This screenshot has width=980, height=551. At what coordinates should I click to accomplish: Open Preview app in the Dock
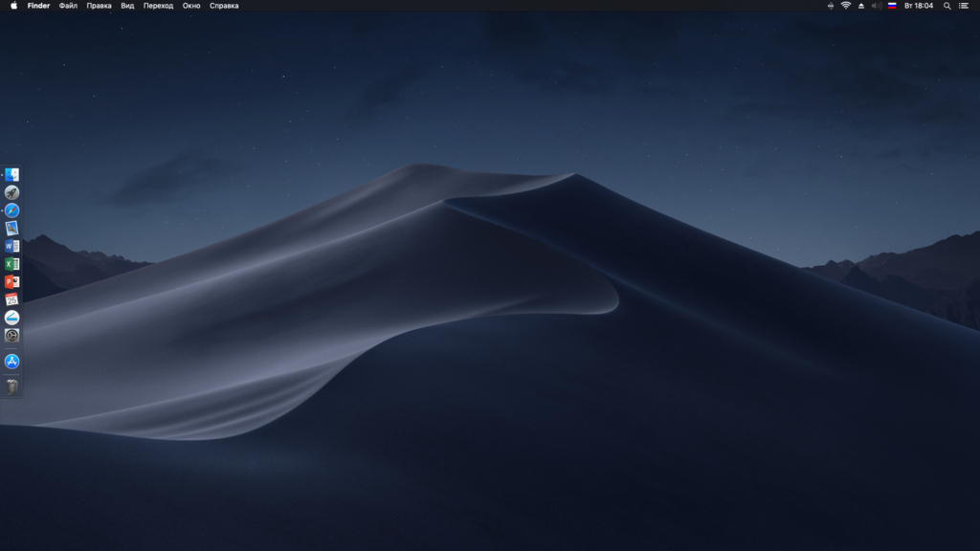[11, 228]
